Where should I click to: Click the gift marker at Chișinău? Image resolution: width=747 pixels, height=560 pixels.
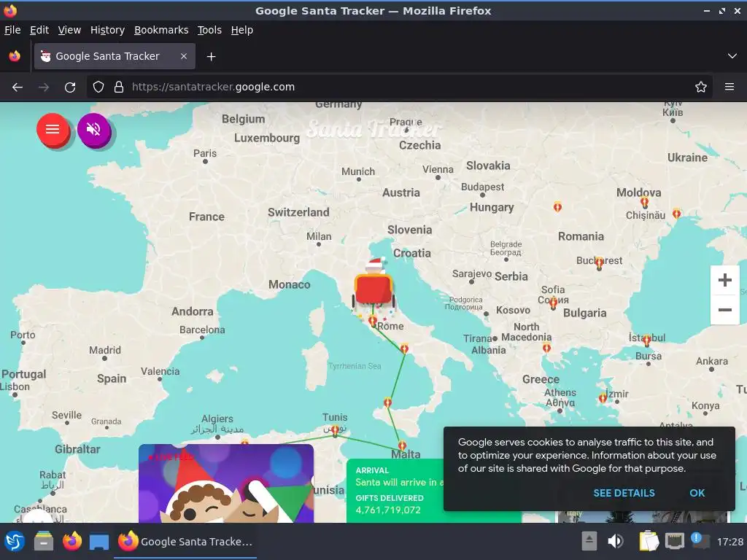coord(645,203)
